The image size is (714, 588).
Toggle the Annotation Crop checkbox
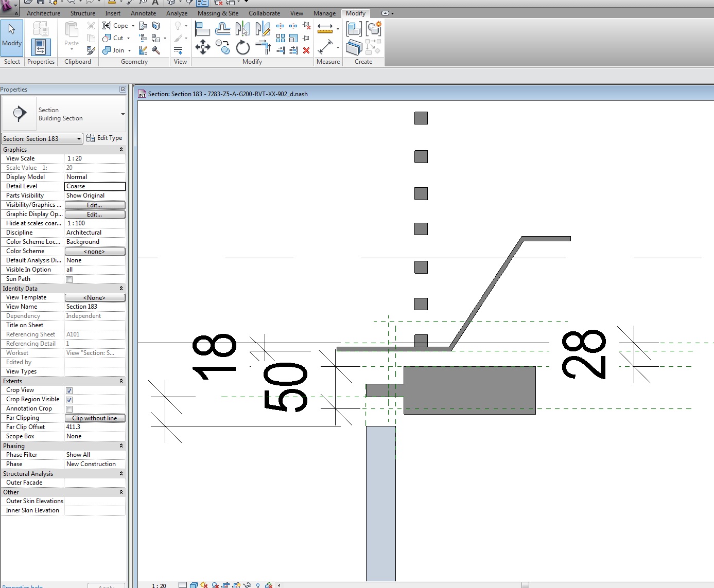(69, 409)
